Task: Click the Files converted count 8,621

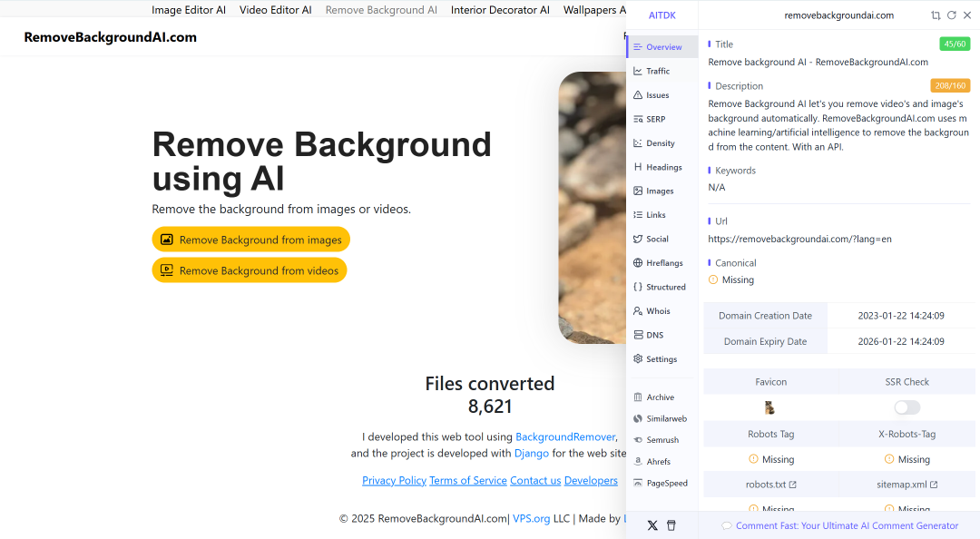Action: tap(490, 407)
